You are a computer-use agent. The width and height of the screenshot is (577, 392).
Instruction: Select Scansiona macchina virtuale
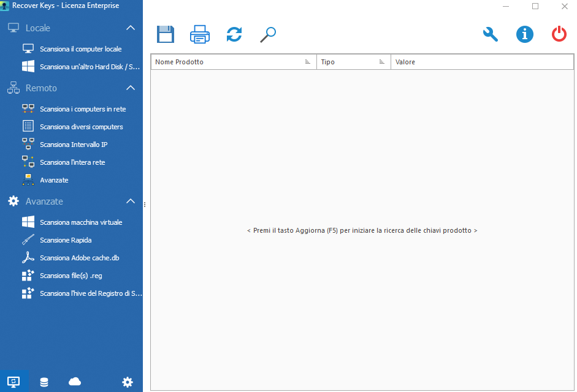pos(81,222)
